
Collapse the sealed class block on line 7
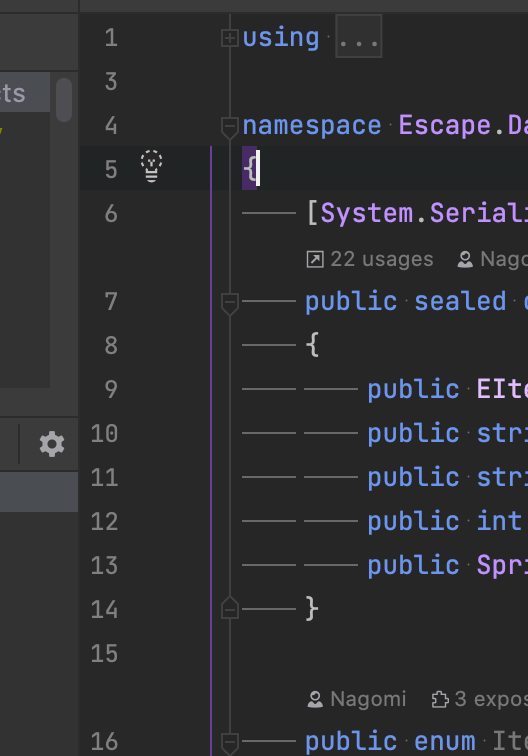(x=230, y=303)
